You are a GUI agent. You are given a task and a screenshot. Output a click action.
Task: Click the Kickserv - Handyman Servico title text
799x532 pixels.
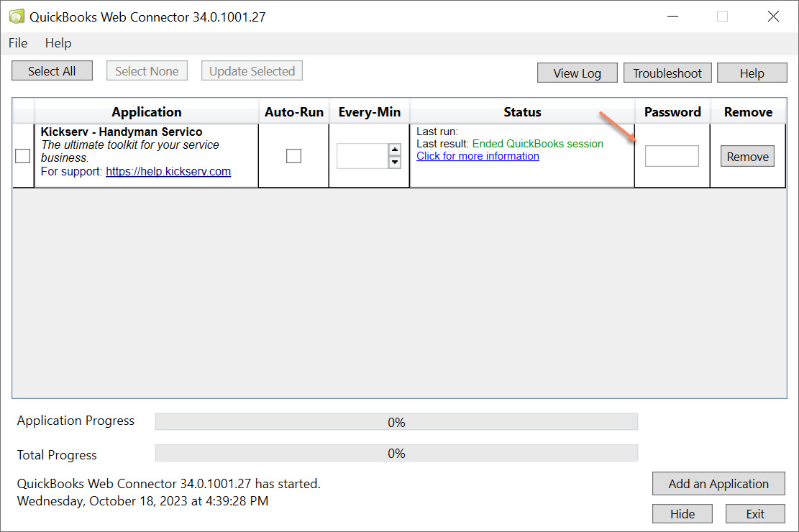[x=122, y=132]
